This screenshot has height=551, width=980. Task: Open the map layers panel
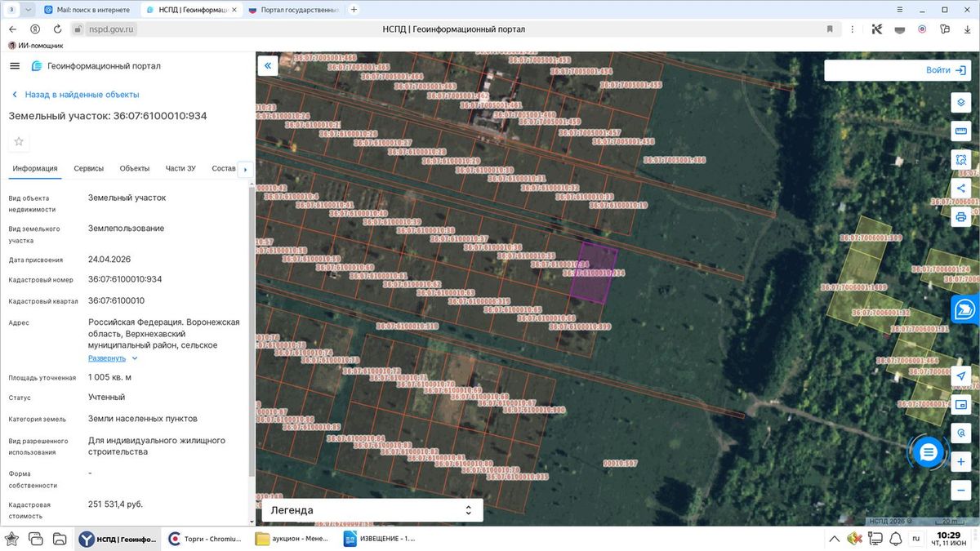click(961, 103)
